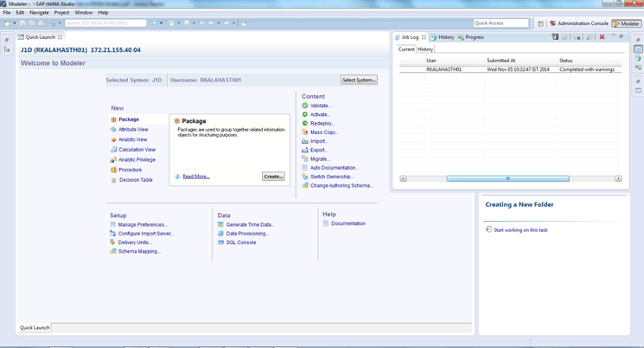Click the Export icon in Content
The image size is (644, 348).
305,150
